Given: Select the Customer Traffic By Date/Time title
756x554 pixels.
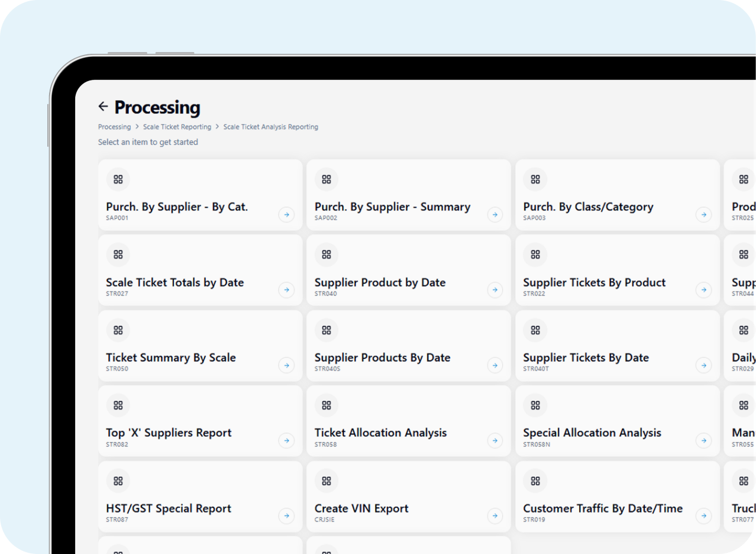Looking at the screenshot, I should (x=603, y=508).
